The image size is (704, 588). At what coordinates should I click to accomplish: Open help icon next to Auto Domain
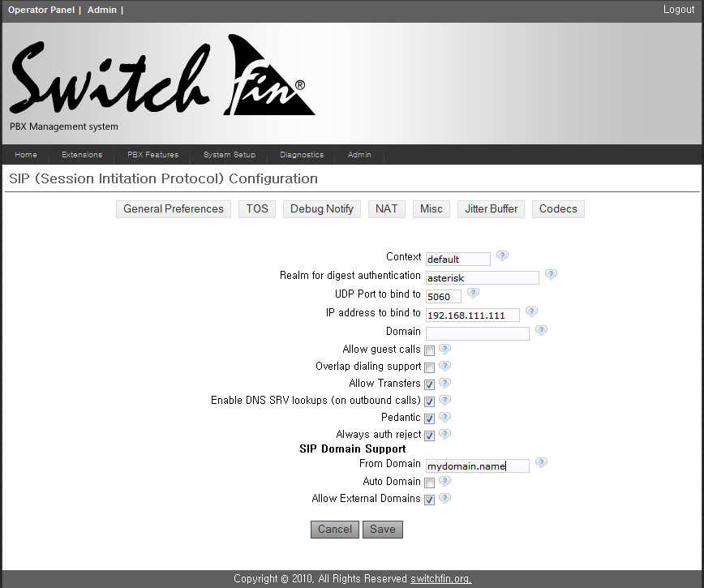(444, 481)
